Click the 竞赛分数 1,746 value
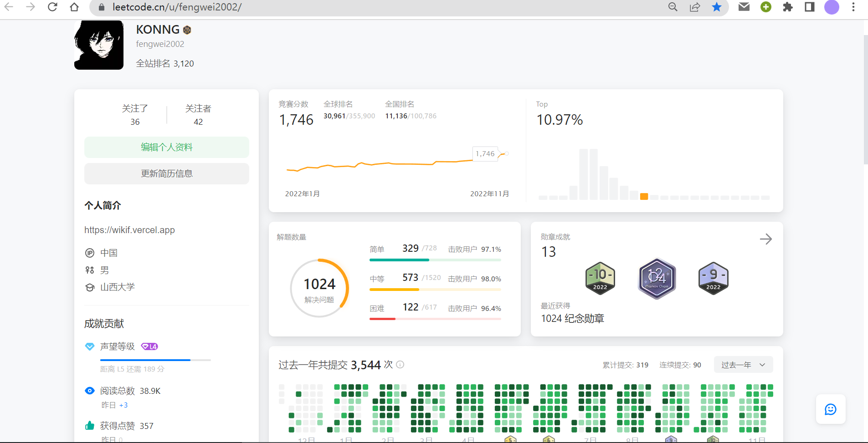 coord(296,120)
